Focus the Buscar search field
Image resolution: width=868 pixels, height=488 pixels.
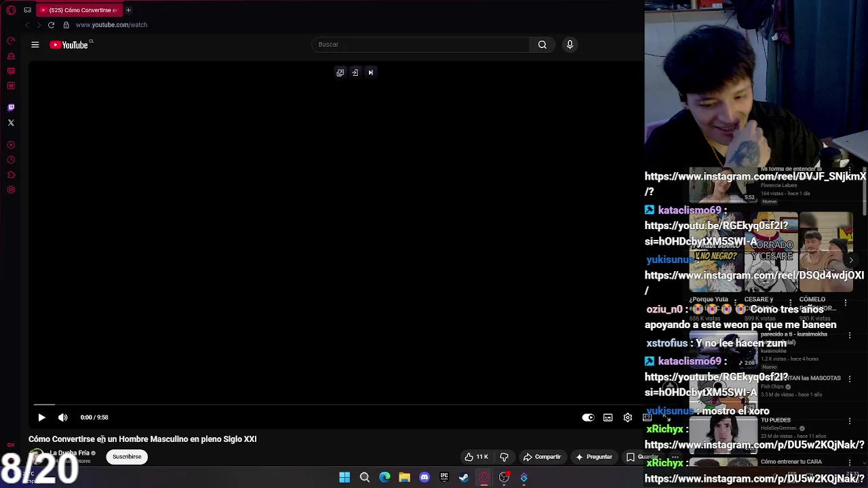pyautogui.click(x=420, y=45)
